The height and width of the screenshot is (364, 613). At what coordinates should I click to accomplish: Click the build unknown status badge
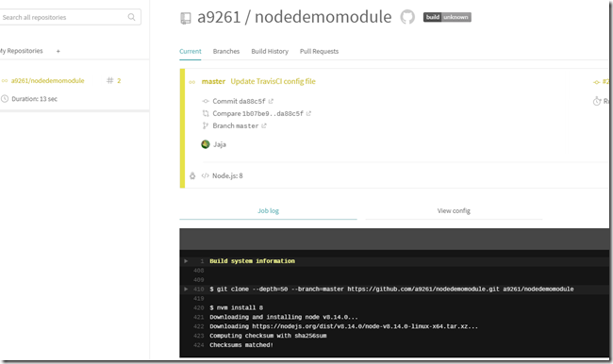[447, 17]
